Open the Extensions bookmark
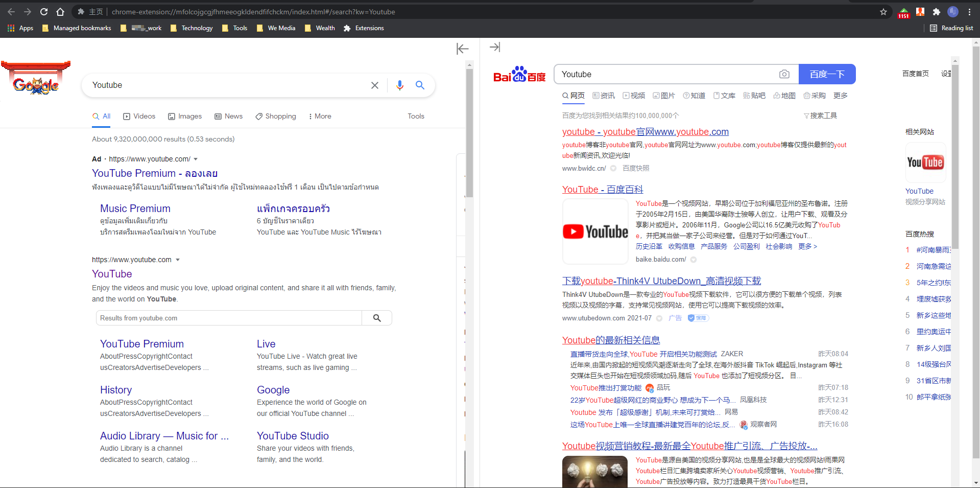Screen dimensions: 980x488 (x=364, y=28)
